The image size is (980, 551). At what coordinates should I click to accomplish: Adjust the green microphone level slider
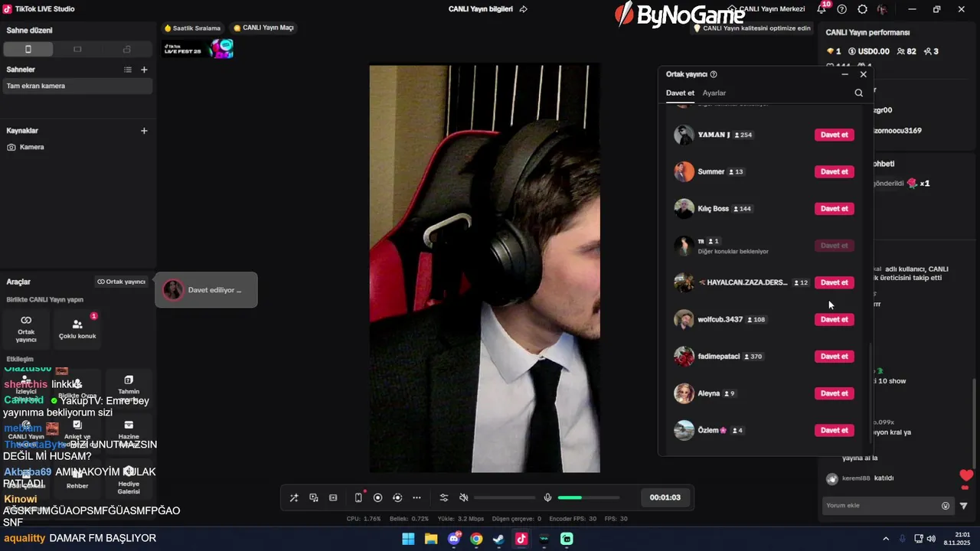tap(589, 497)
